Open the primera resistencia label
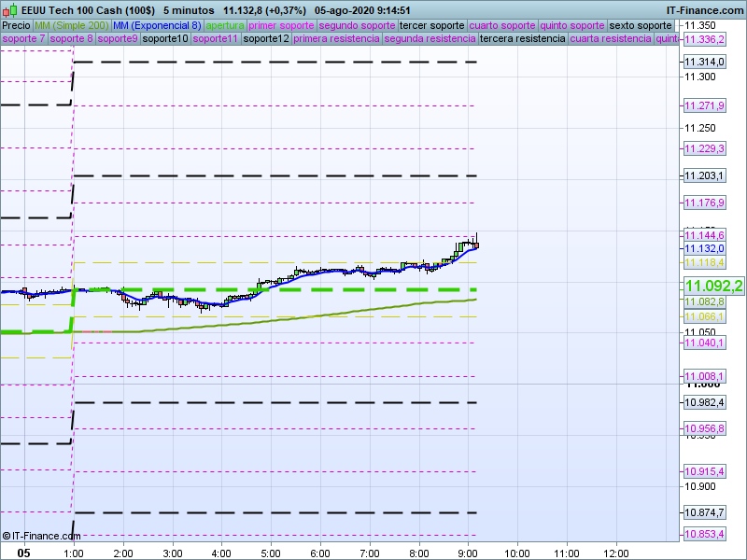The image size is (747, 560). point(336,39)
